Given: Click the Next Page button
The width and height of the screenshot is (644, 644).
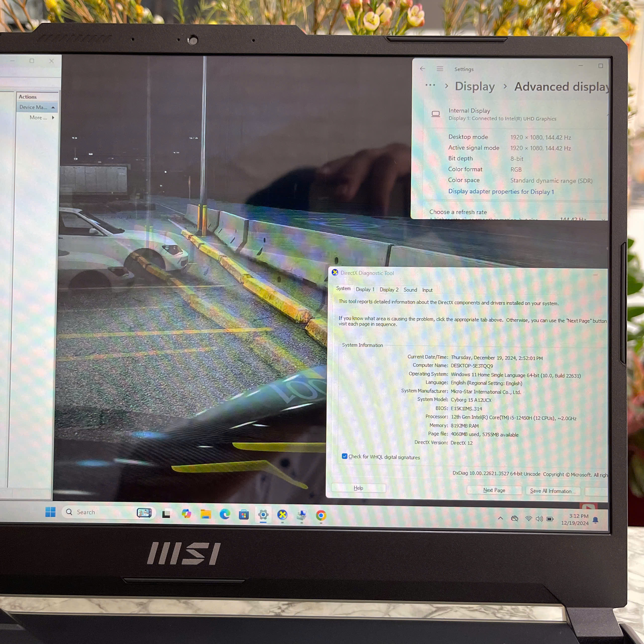Looking at the screenshot, I should (494, 490).
